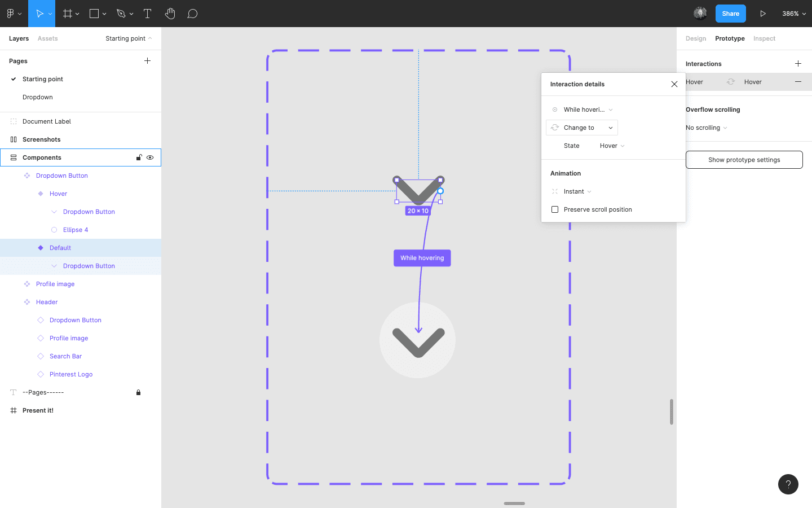The height and width of the screenshot is (508, 812).
Task: Click the hover state chevron circle on canvas
Action: 418,340
